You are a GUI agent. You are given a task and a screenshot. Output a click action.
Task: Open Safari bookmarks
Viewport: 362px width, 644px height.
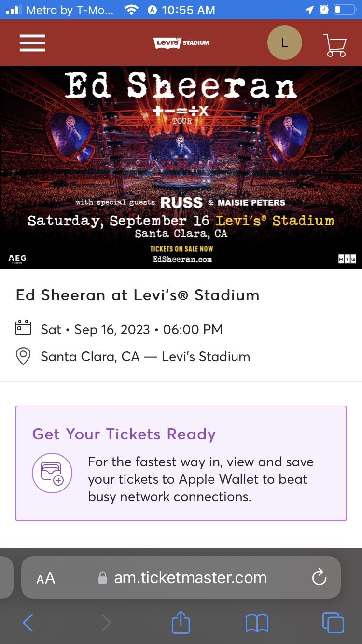[257, 622]
